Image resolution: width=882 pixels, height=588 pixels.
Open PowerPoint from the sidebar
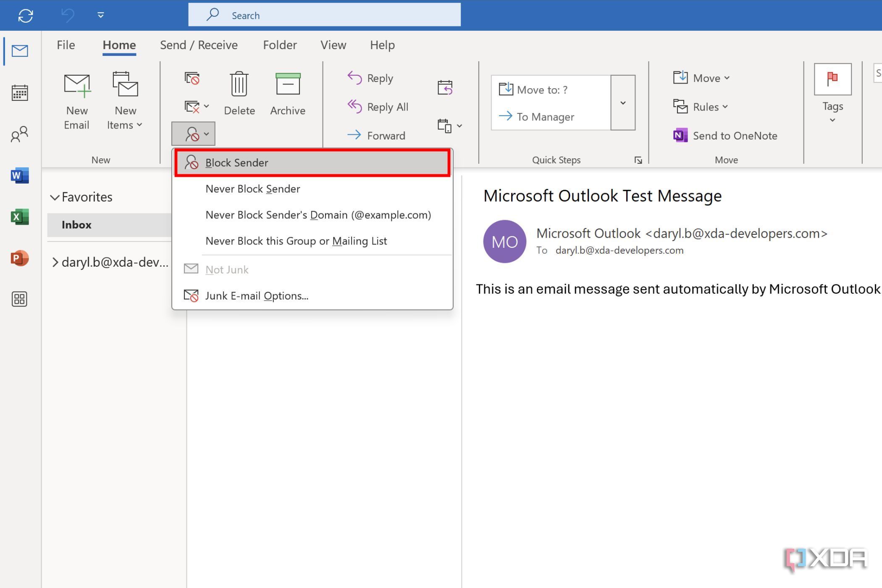[x=19, y=259]
